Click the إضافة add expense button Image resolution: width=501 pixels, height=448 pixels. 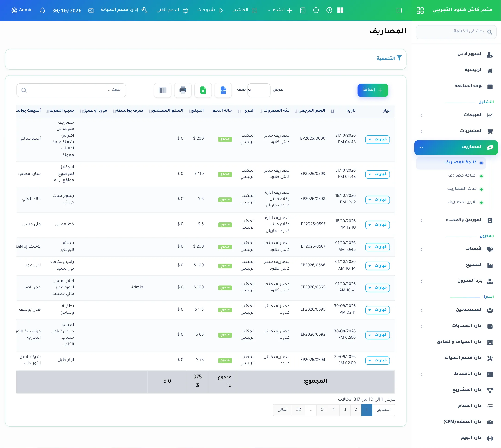(373, 90)
